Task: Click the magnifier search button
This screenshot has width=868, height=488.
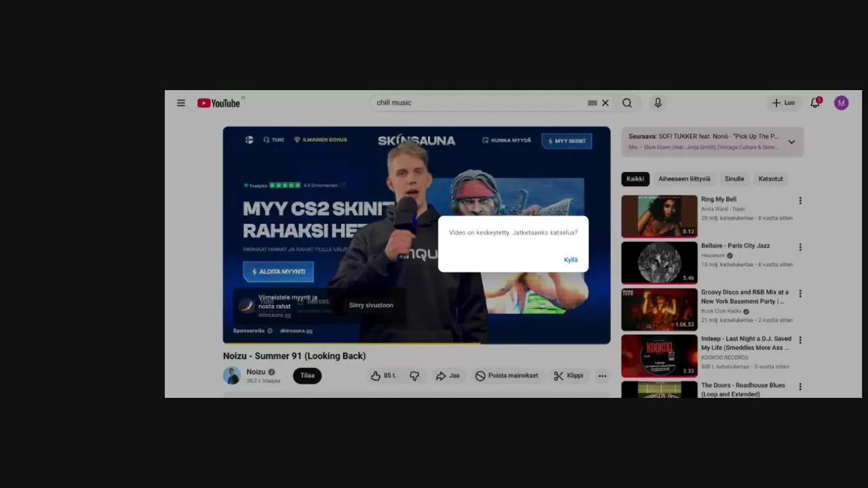Action: click(627, 103)
